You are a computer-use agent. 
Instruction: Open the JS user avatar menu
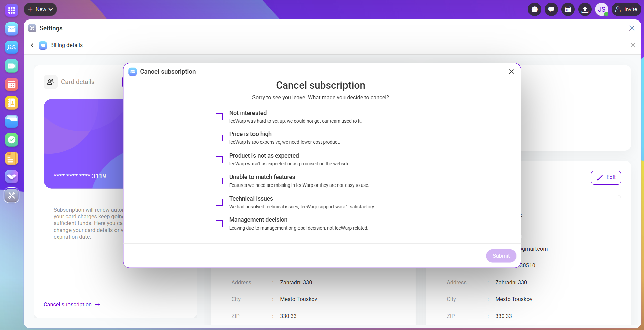(601, 9)
